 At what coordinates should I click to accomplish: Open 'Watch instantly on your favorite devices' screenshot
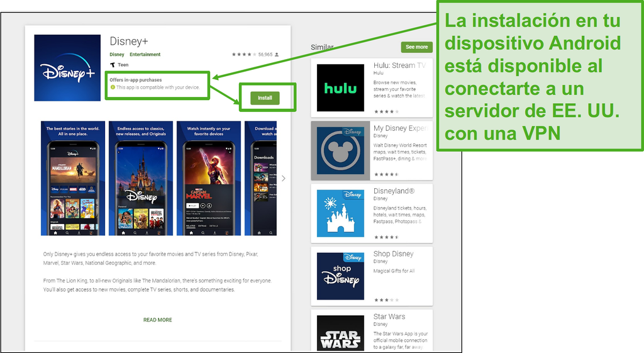(x=209, y=178)
